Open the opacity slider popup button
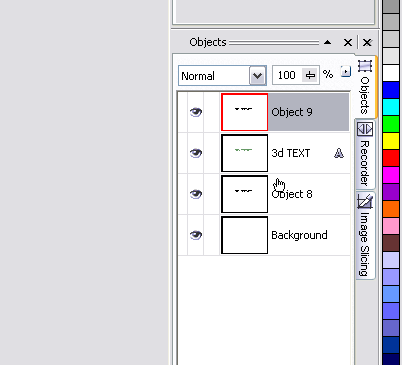 click(310, 76)
